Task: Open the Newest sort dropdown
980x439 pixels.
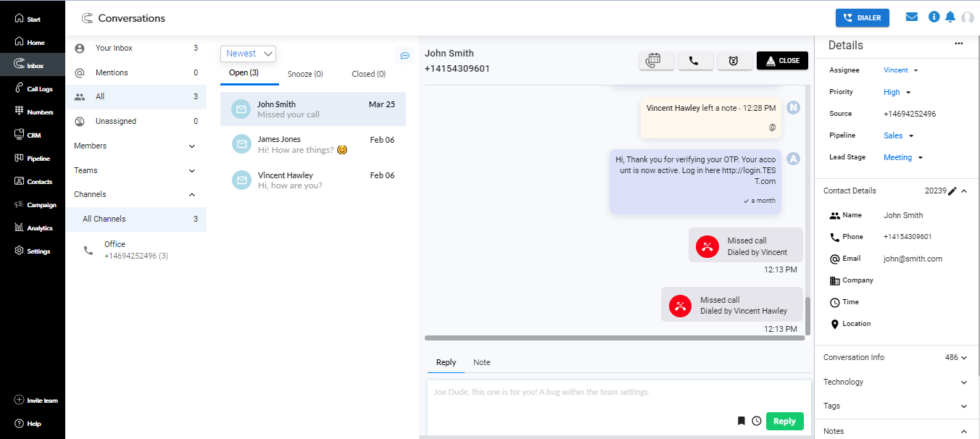Action: tap(248, 54)
